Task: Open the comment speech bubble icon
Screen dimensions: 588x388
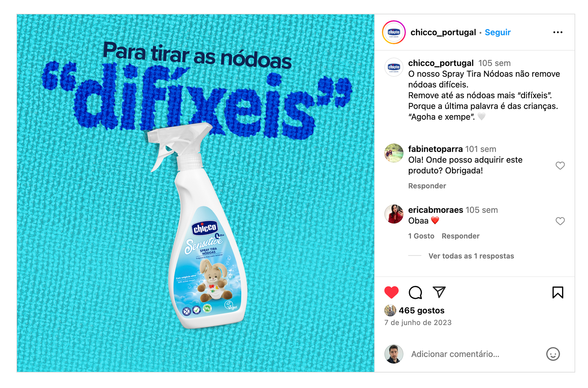Action: click(415, 292)
